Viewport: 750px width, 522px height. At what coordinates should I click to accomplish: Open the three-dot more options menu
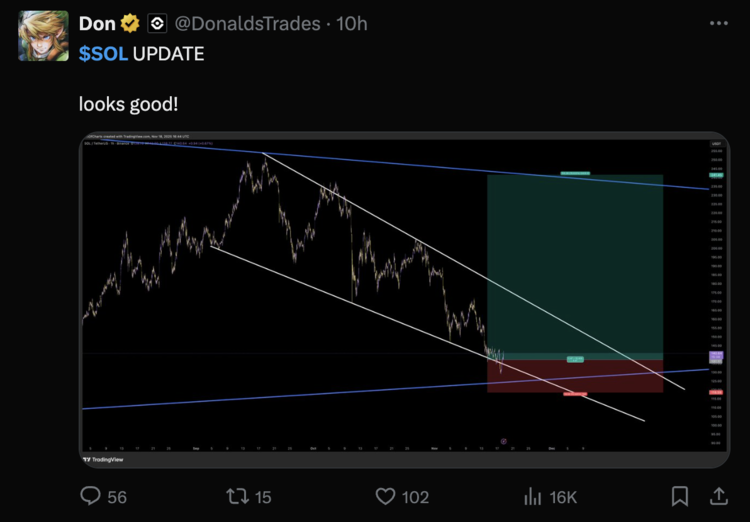coord(718,23)
